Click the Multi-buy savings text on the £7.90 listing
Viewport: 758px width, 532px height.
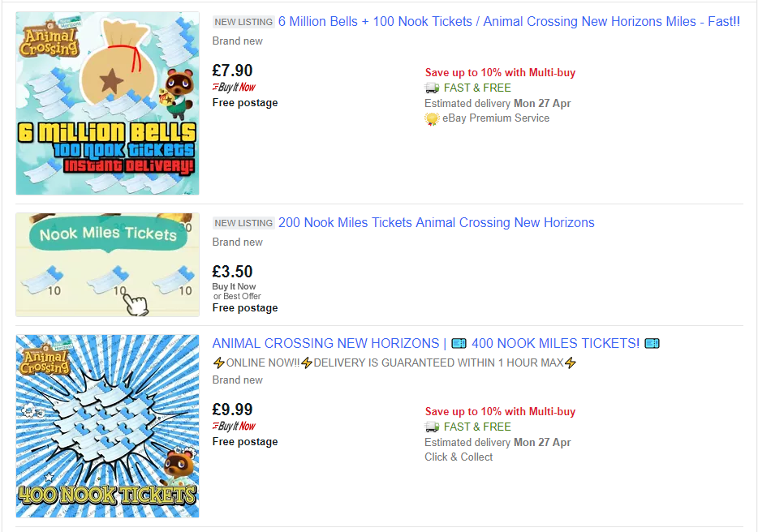point(500,73)
